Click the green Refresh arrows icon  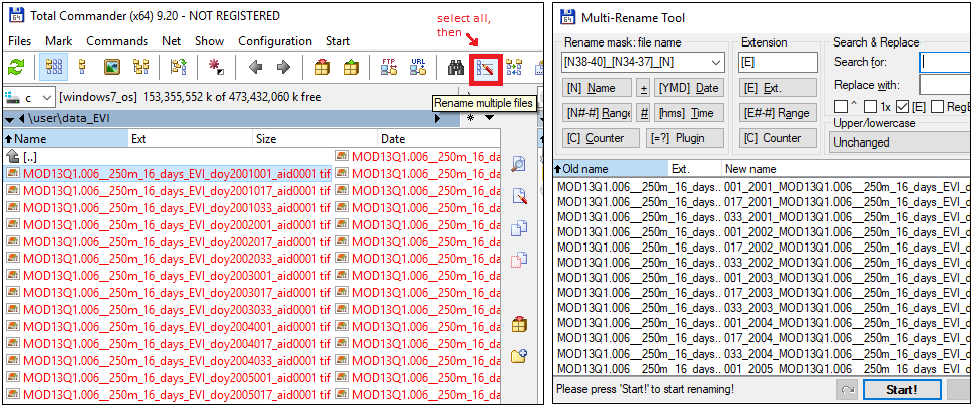(x=16, y=68)
